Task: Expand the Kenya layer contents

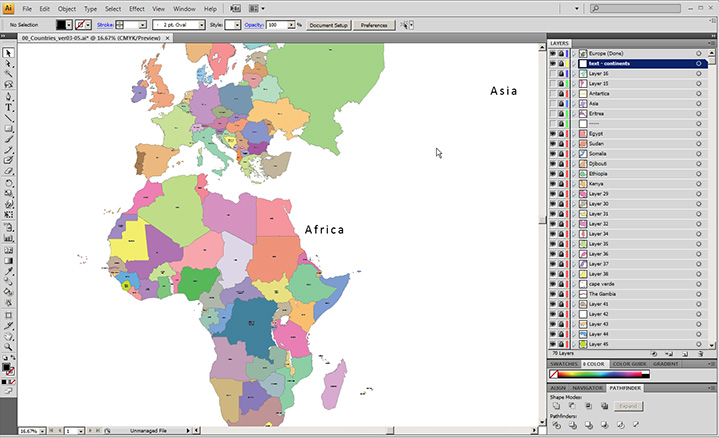Action: coord(572,183)
